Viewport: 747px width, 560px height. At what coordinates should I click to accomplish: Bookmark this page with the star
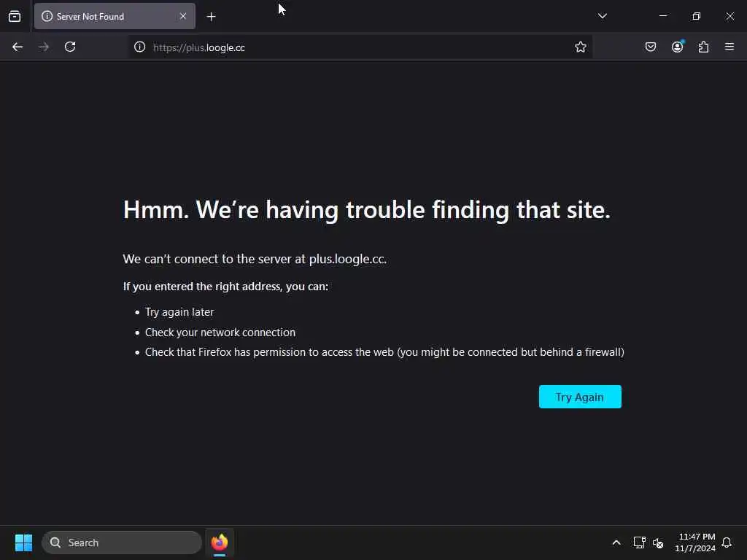(580, 47)
